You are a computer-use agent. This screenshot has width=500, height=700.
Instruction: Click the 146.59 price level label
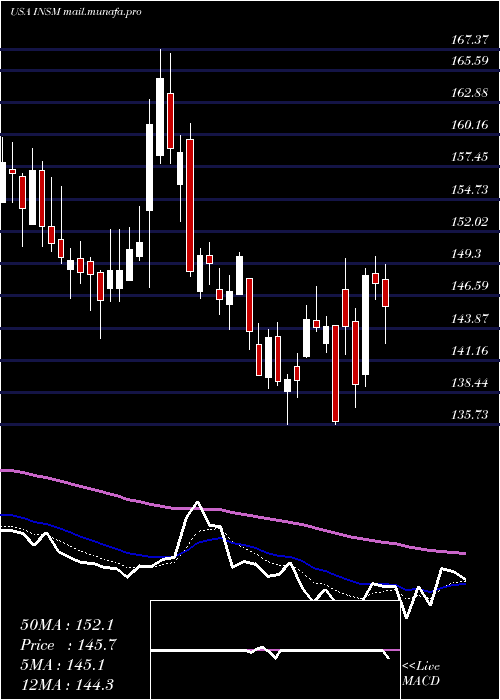(469, 286)
